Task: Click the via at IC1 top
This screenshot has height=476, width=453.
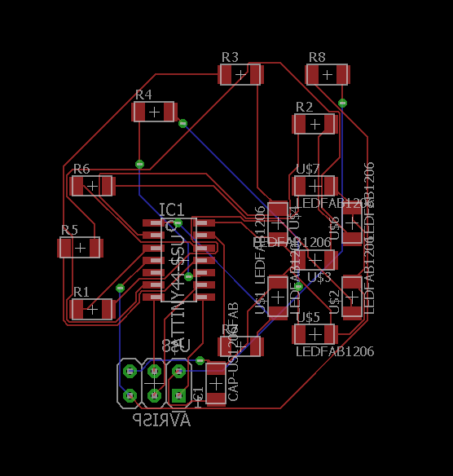Action: (178, 223)
